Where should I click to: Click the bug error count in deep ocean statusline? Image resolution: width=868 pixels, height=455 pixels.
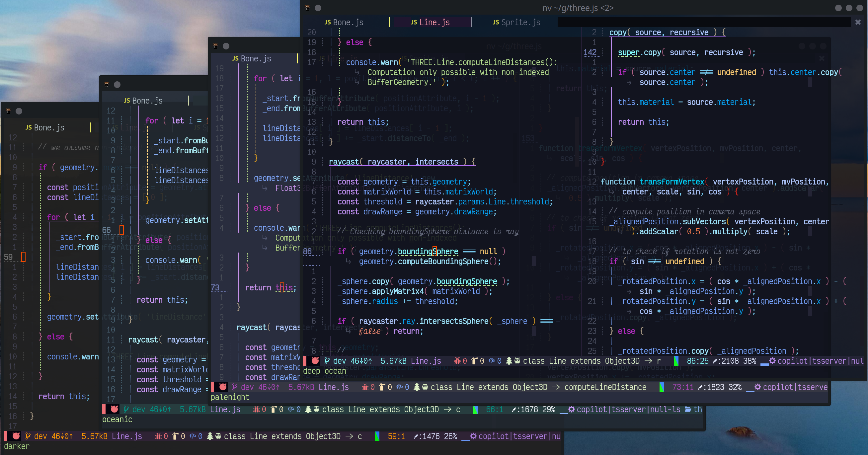(460, 361)
